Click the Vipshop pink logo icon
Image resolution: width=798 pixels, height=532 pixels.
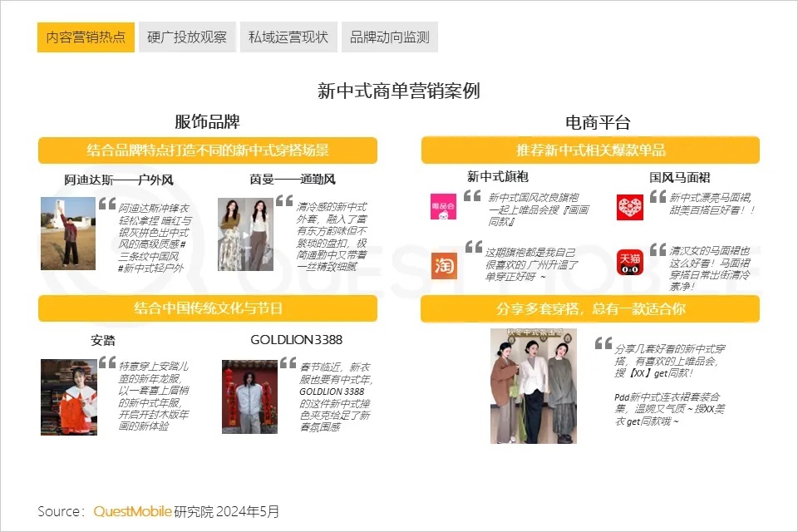(443, 206)
